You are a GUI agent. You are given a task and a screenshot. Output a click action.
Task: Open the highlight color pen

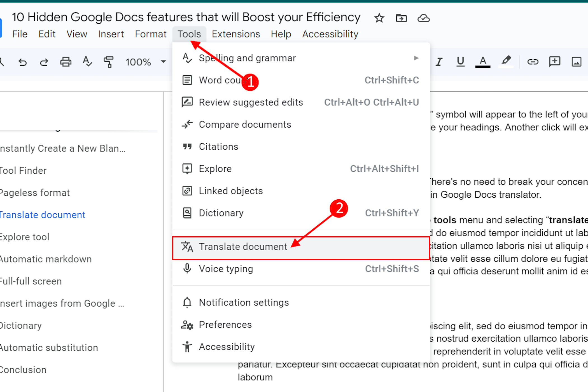click(506, 61)
